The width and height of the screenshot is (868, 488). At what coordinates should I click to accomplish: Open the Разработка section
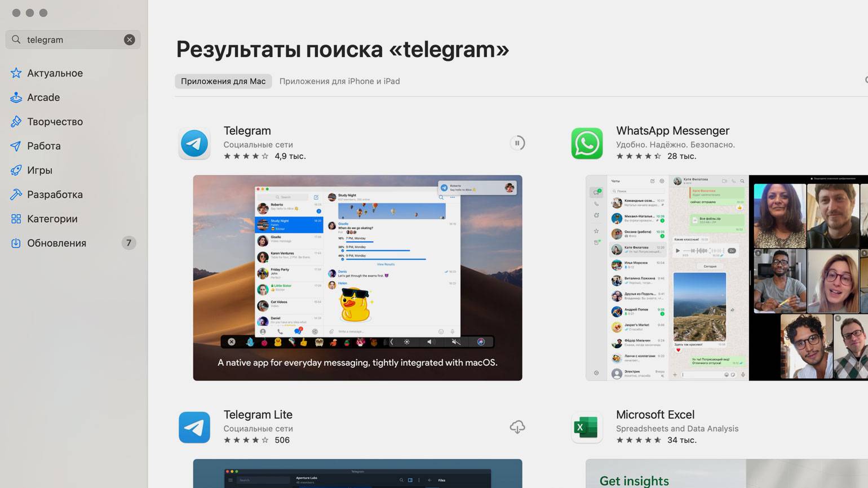click(55, 194)
